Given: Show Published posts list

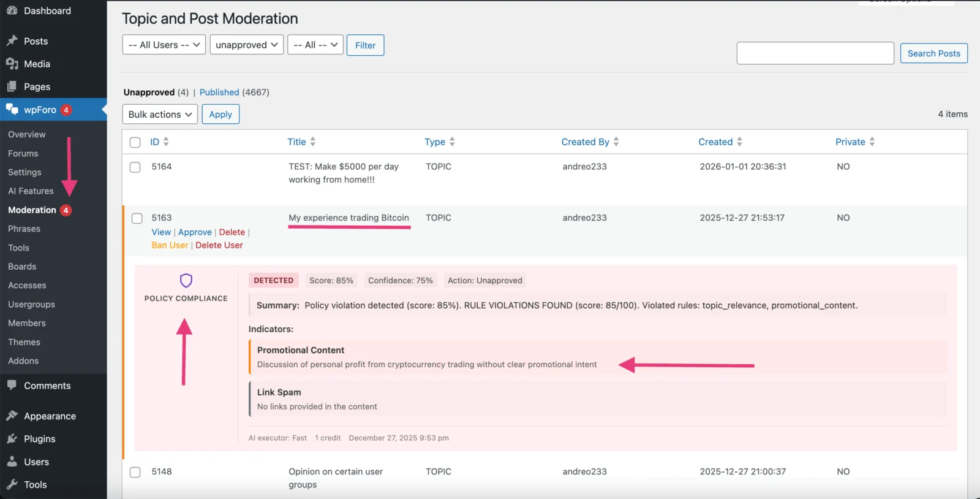Looking at the screenshot, I should coord(219,92).
